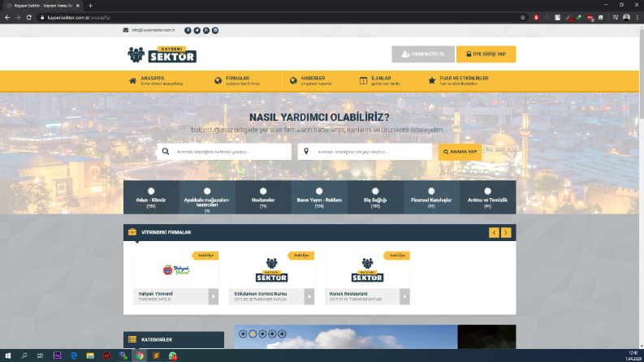
Task: Click the keyword search input field
Action: tap(224, 152)
